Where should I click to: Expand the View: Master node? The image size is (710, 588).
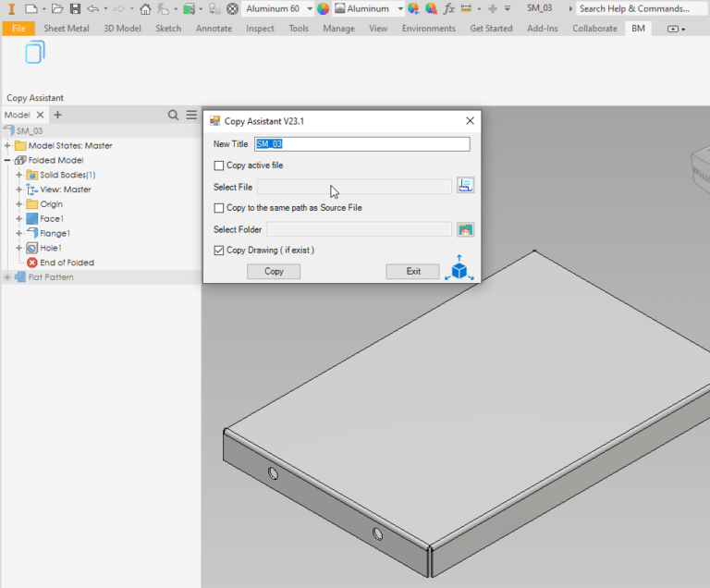tap(19, 190)
